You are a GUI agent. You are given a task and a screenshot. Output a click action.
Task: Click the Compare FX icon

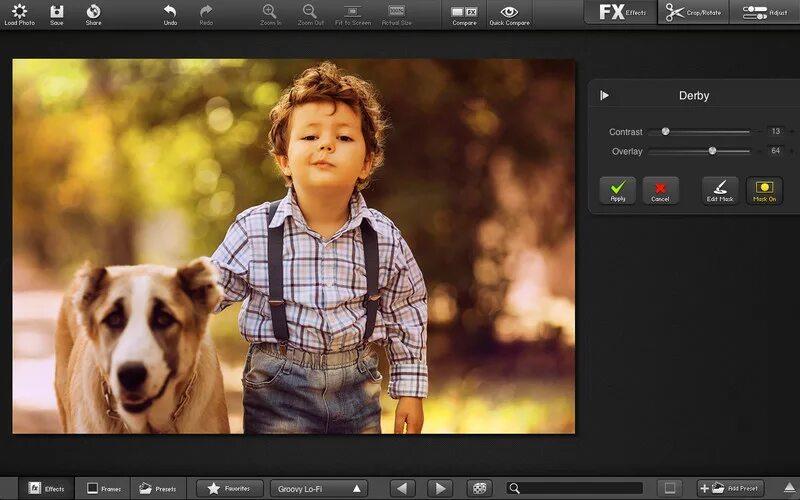point(464,12)
